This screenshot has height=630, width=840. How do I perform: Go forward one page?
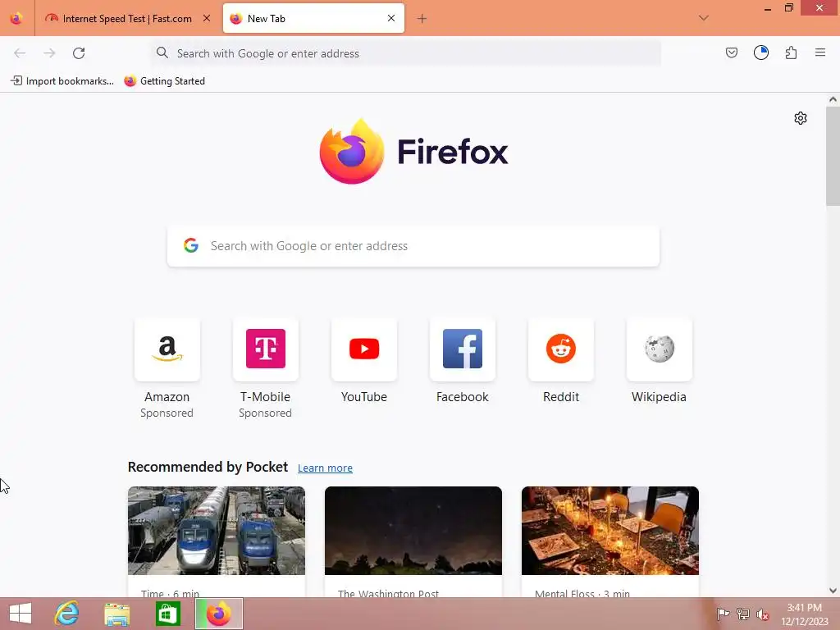(49, 53)
